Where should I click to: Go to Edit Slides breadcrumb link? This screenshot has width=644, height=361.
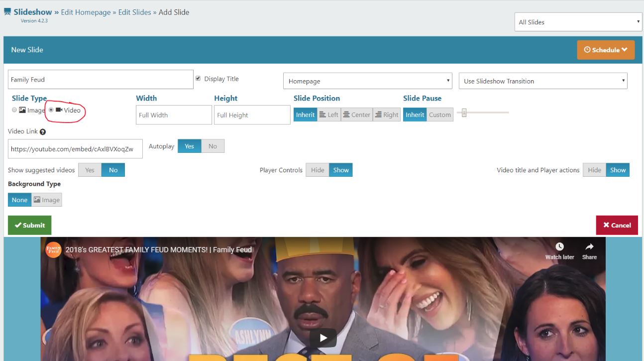pos(134,12)
